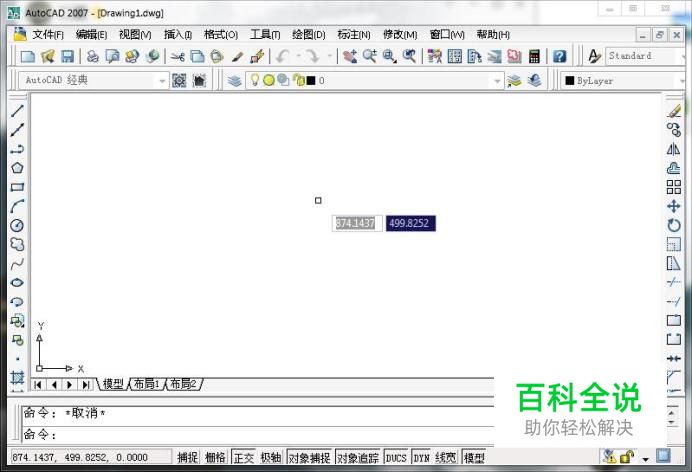Click the Plot printer icon
The height and width of the screenshot is (472, 692).
[x=92, y=56]
